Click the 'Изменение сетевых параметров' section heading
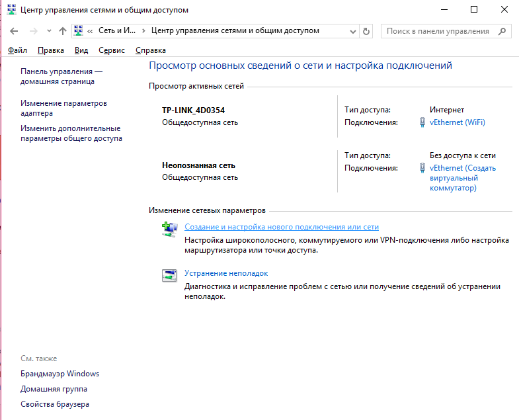The height and width of the screenshot is (420, 519). pos(207,210)
